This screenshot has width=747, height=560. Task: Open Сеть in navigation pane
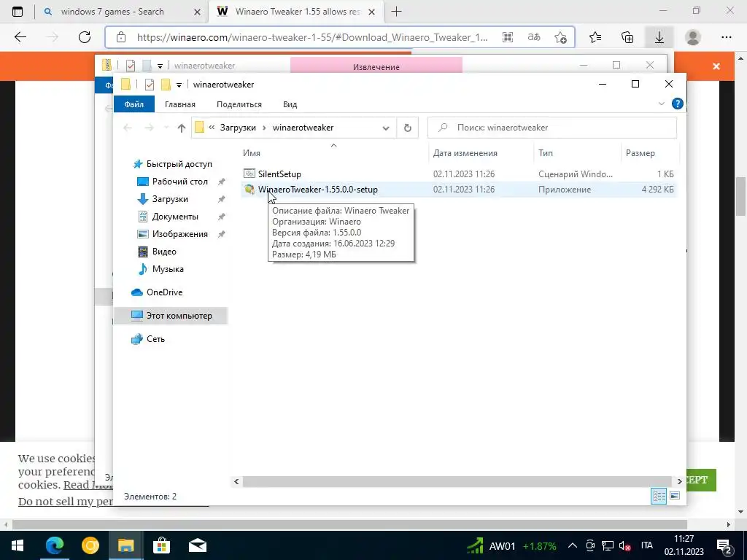pyautogui.click(x=155, y=339)
